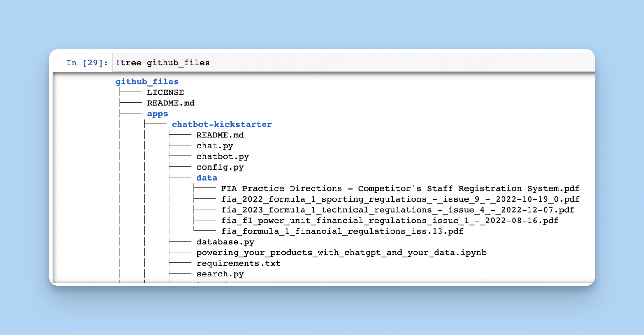Click the 'FIA Practice Directions' PDF entry

click(x=400, y=189)
